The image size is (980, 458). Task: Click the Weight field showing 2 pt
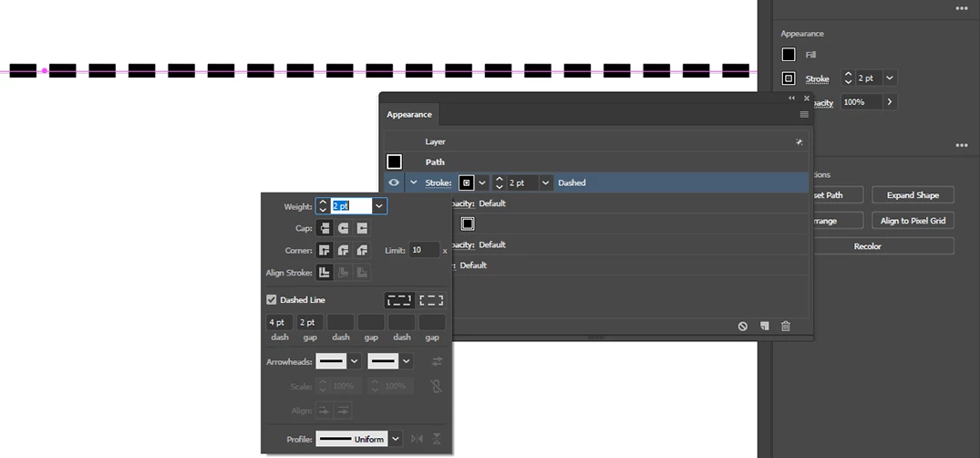tap(351, 206)
